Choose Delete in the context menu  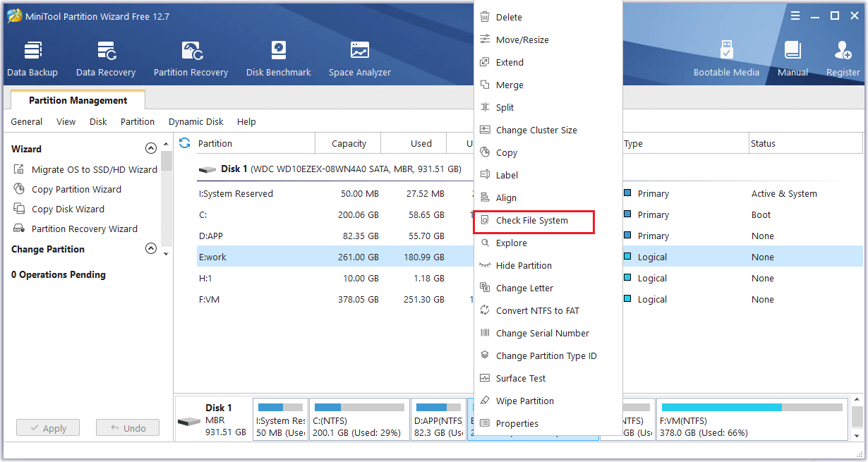pyautogui.click(x=548, y=17)
